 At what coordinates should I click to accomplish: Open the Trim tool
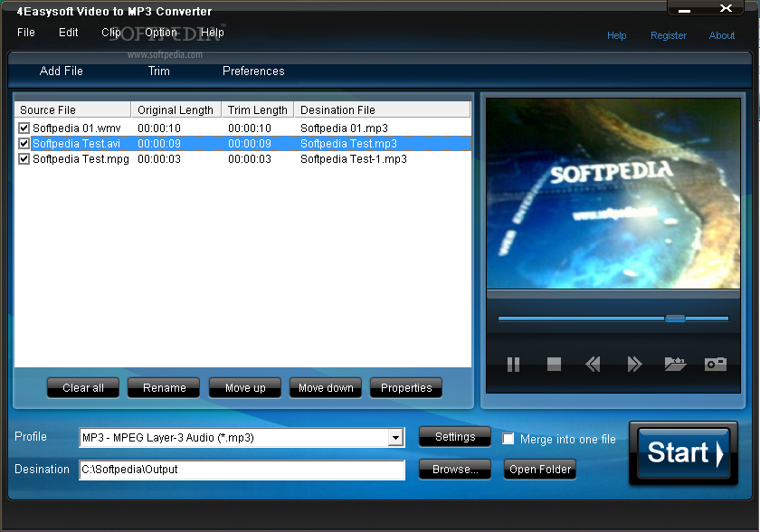click(x=159, y=71)
